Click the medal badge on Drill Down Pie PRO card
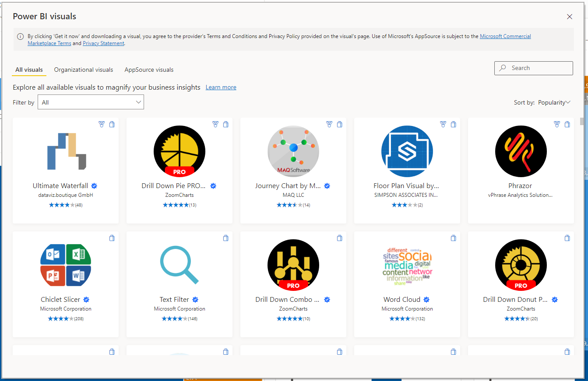The width and height of the screenshot is (588, 381). (215, 124)
